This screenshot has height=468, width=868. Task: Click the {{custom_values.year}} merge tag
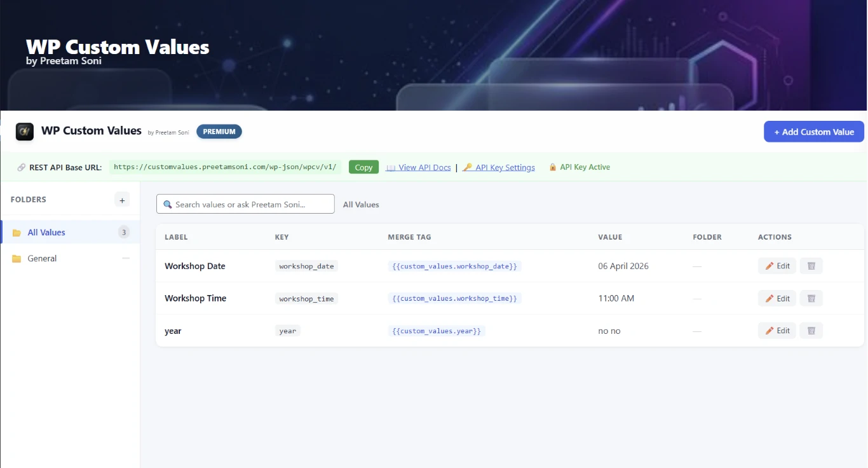[437, 331]
